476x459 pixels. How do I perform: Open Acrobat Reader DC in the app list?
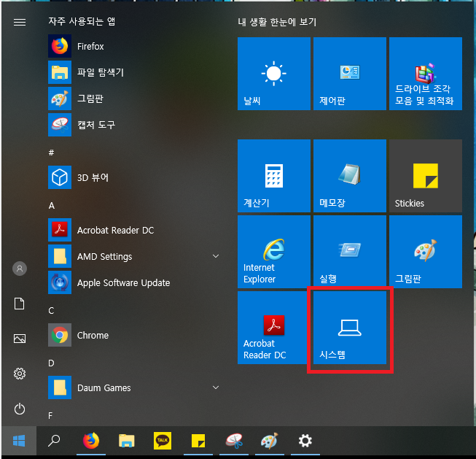point(133,230)
